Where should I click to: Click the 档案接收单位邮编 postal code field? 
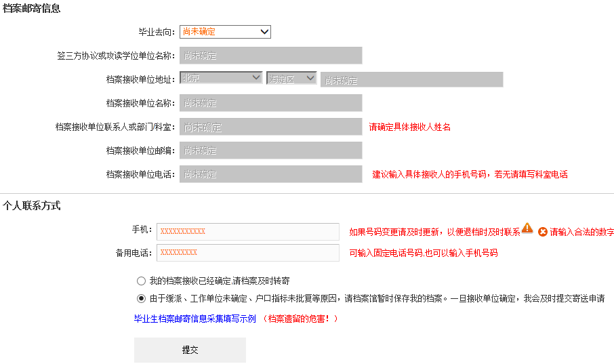coord(270,150)
